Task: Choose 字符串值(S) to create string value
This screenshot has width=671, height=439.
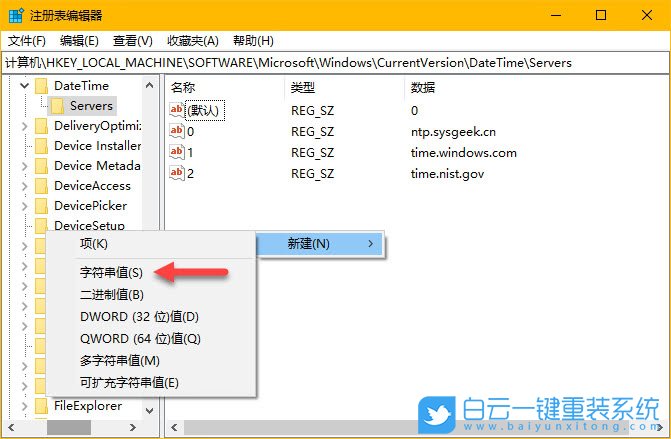Action: [x=151, y=273]
